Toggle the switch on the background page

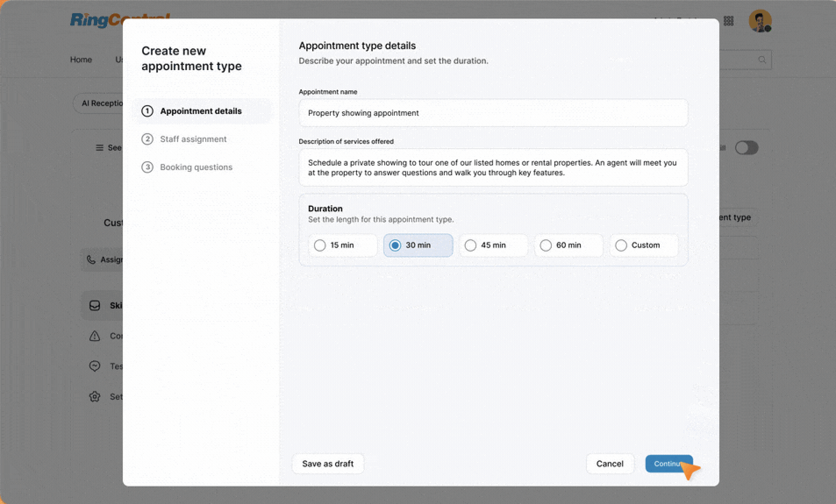tap(747, 148)
